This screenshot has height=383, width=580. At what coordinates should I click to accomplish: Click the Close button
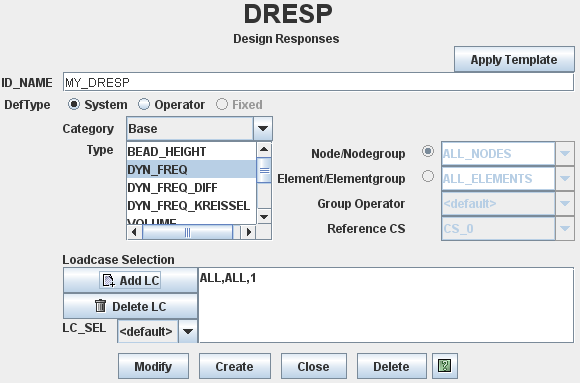313,366
